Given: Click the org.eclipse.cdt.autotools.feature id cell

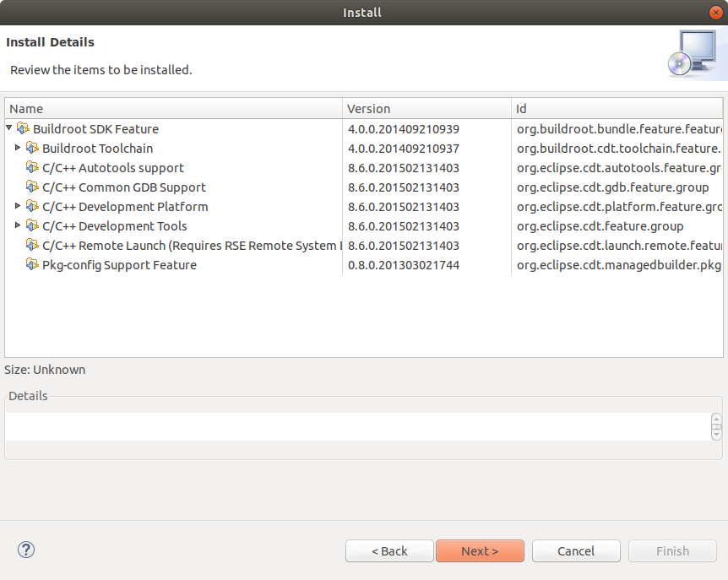Looking at the screenshot, I should [x=619, y=168].
